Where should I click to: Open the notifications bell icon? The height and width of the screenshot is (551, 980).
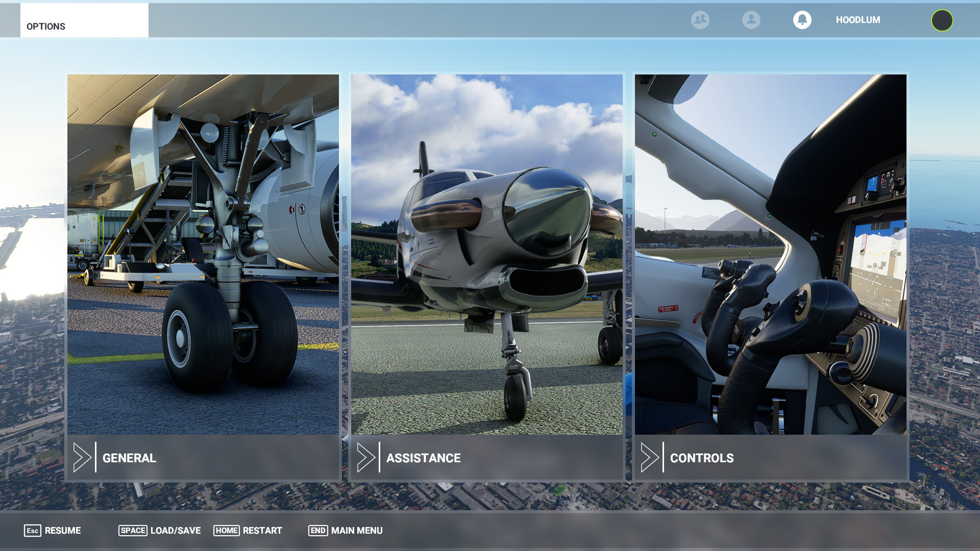(x=802, y=20)
